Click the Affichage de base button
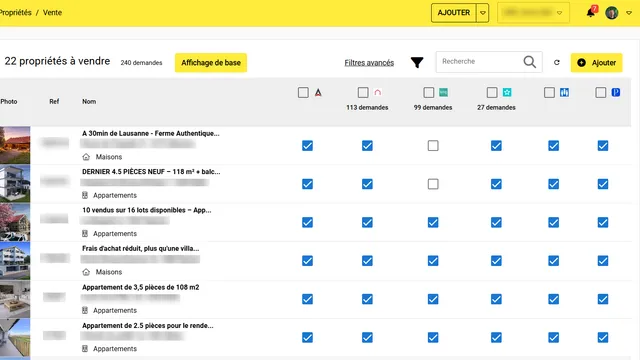The width and height of the screenshot is (640, 360). tap(211, 62)
